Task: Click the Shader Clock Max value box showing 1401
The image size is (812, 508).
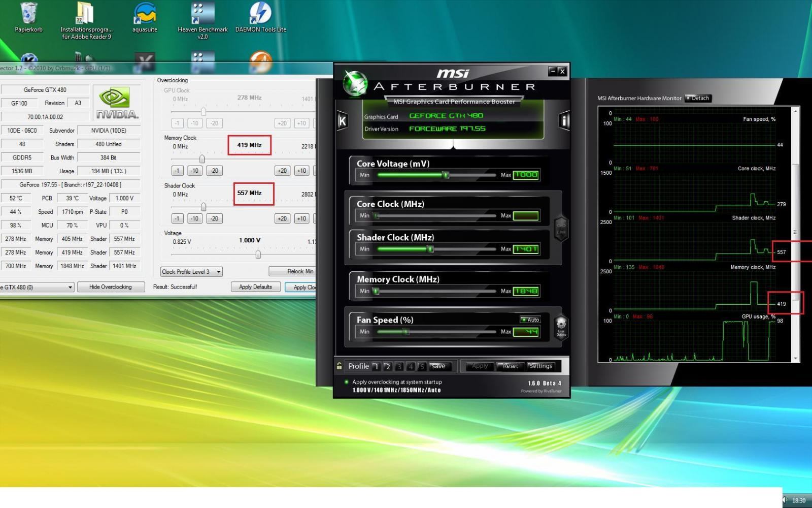Action: (x=526, y=249)
